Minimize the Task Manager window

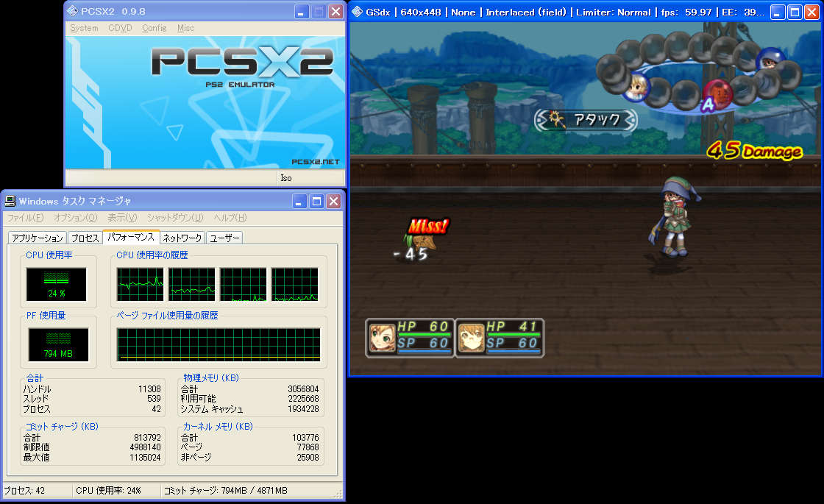pos(299,202)
